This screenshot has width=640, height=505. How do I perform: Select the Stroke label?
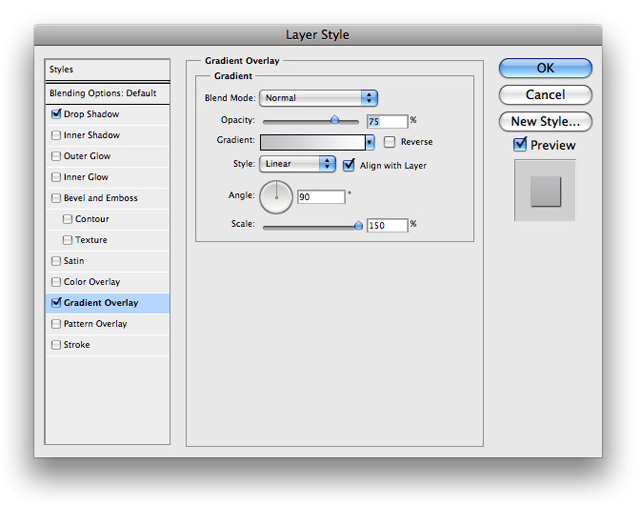pyautogui.click(x=77, y=345)
